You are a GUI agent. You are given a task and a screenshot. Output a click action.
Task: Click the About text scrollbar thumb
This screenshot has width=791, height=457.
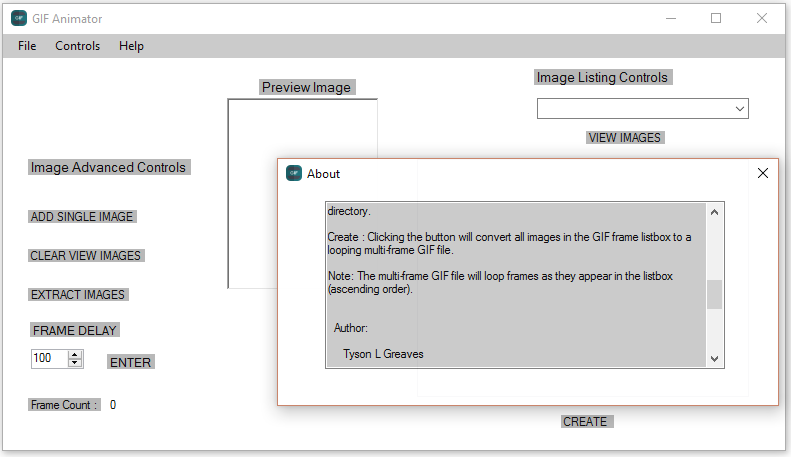coord(714,294)
